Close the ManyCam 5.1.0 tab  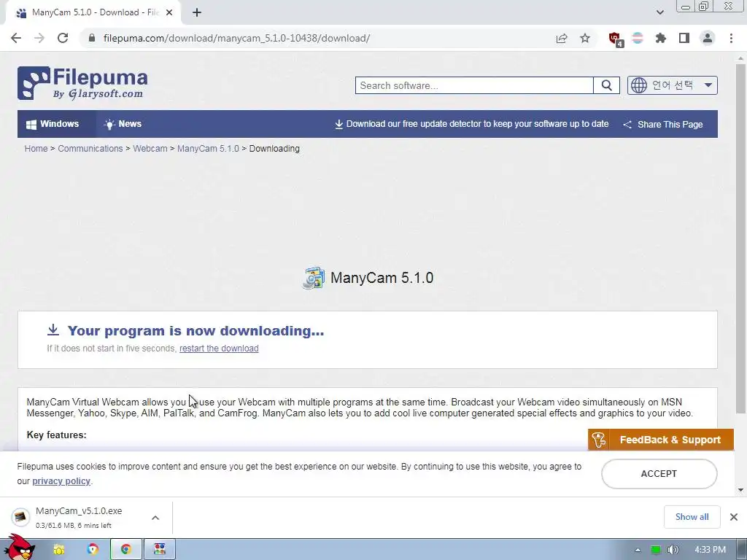(x=169, y=13)
